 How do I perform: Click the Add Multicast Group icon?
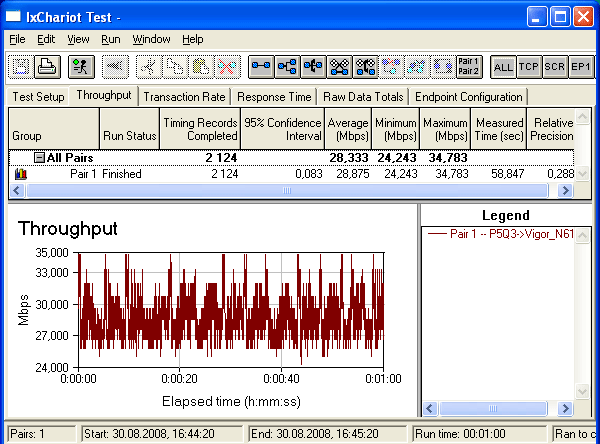point(287,67)
